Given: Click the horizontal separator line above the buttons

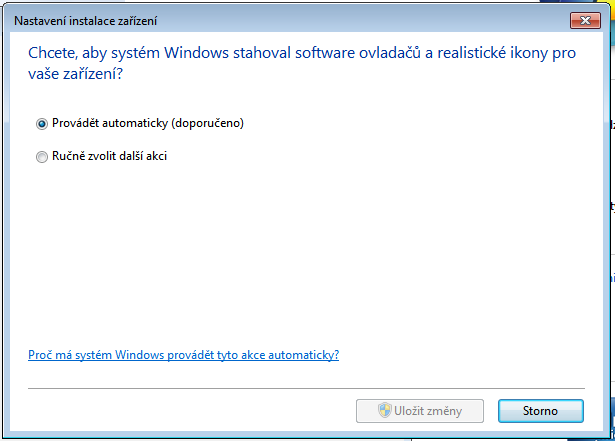Looking at the screenshot, I should (306, 387).
